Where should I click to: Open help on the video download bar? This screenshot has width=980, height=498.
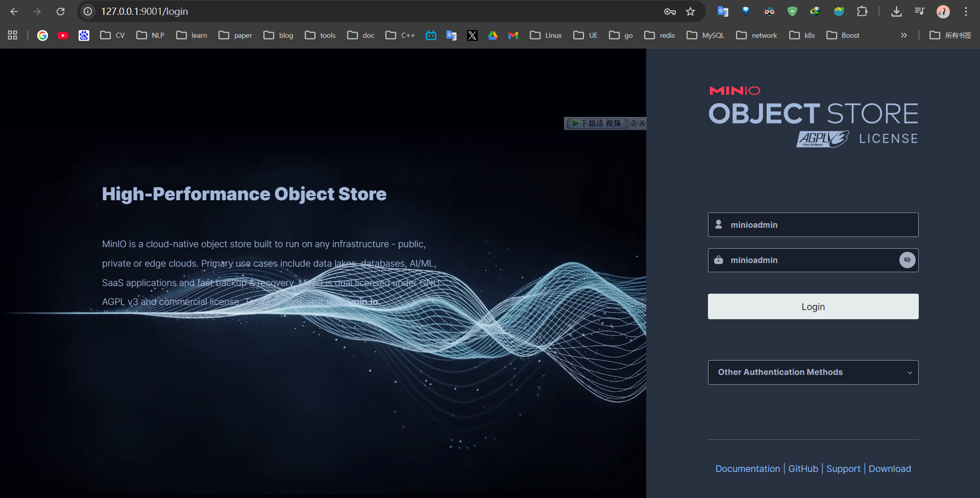pos(633,123)
